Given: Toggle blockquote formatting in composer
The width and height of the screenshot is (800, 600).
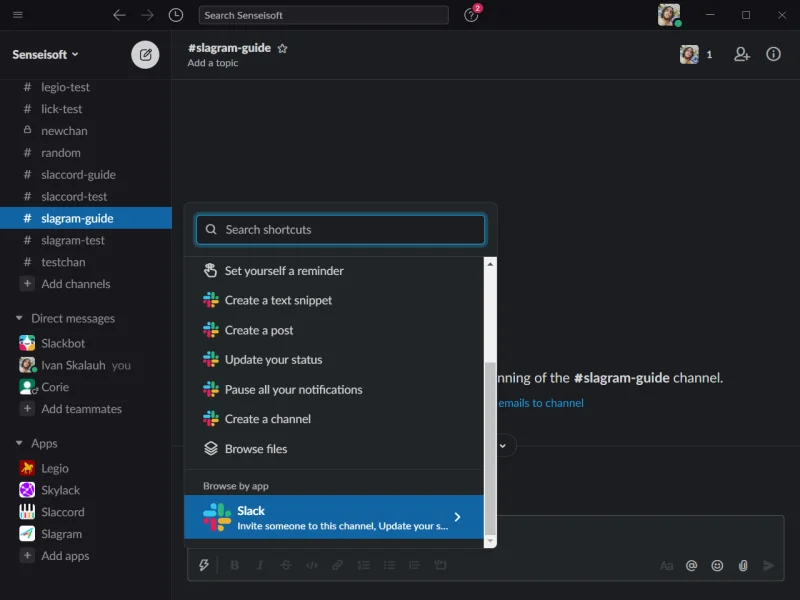Looking at the screenshot, I should coord(414,565).
